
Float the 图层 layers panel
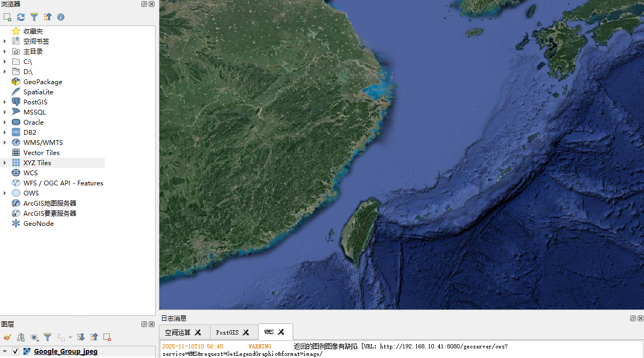point(144,324)
